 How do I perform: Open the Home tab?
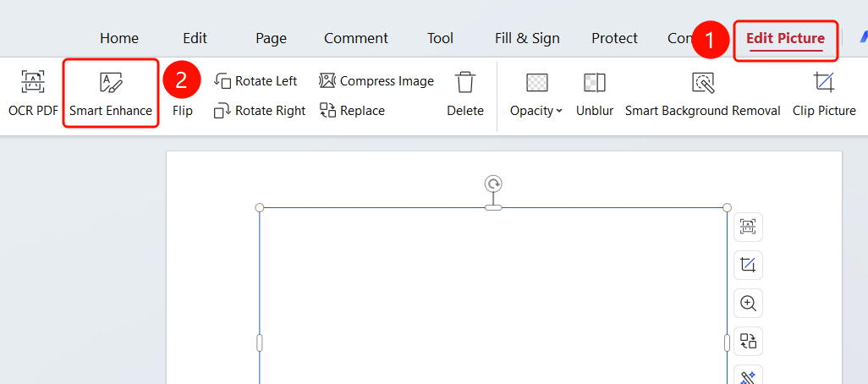[119, 38]
